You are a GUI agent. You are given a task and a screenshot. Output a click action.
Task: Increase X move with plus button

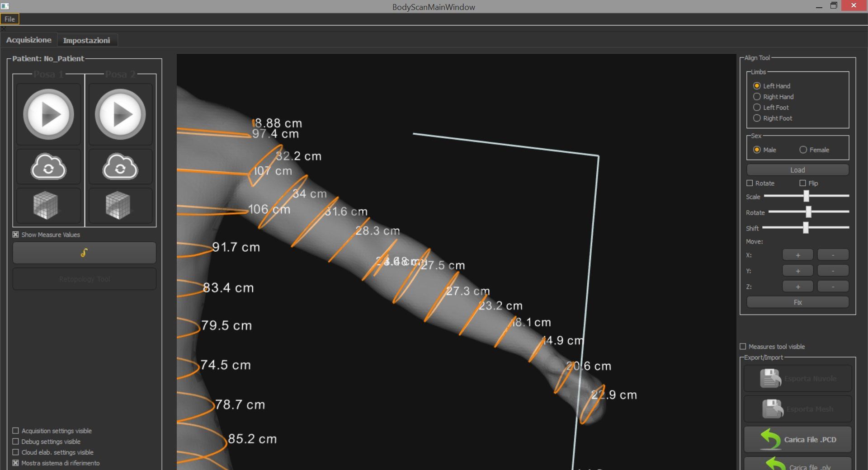tap(797, 255)
